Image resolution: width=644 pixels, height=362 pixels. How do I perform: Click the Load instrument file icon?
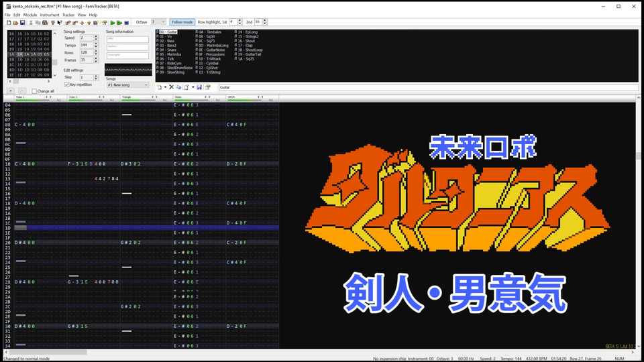coord(186,87)
